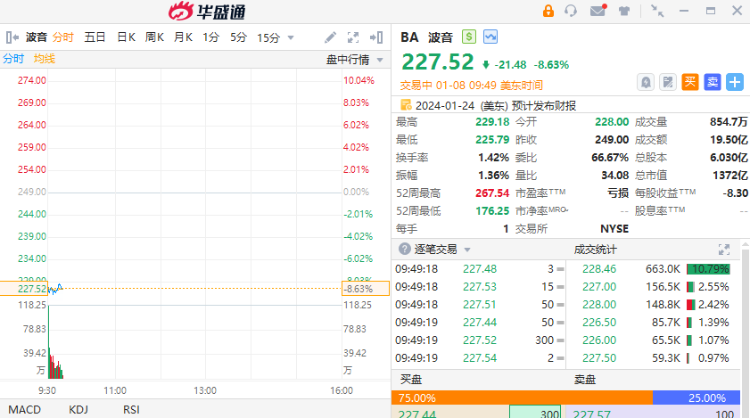Viewport: 750px width, 418px height.
Task: Click the 227.00 statistics row
Action: [654, 286]
